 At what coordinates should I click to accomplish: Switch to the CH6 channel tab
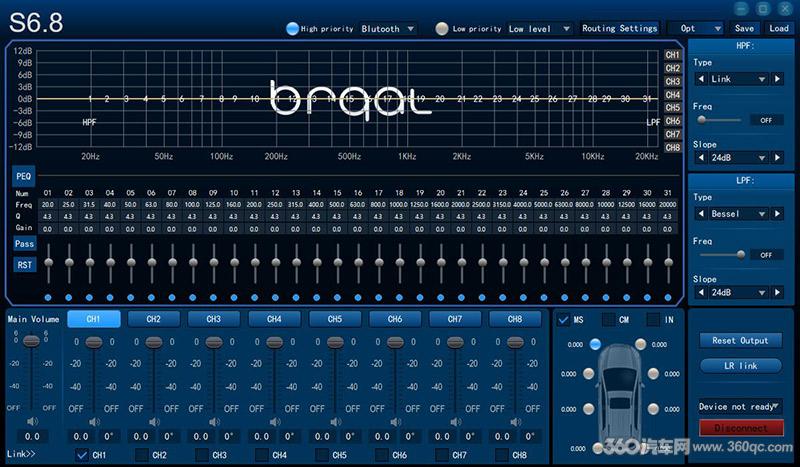(395, 319)
